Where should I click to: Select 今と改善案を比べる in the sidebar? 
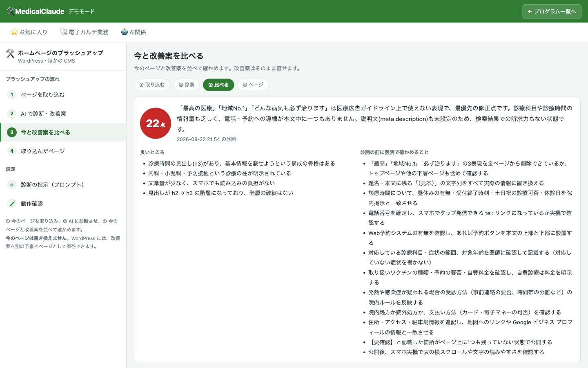[x=63, y=132]
